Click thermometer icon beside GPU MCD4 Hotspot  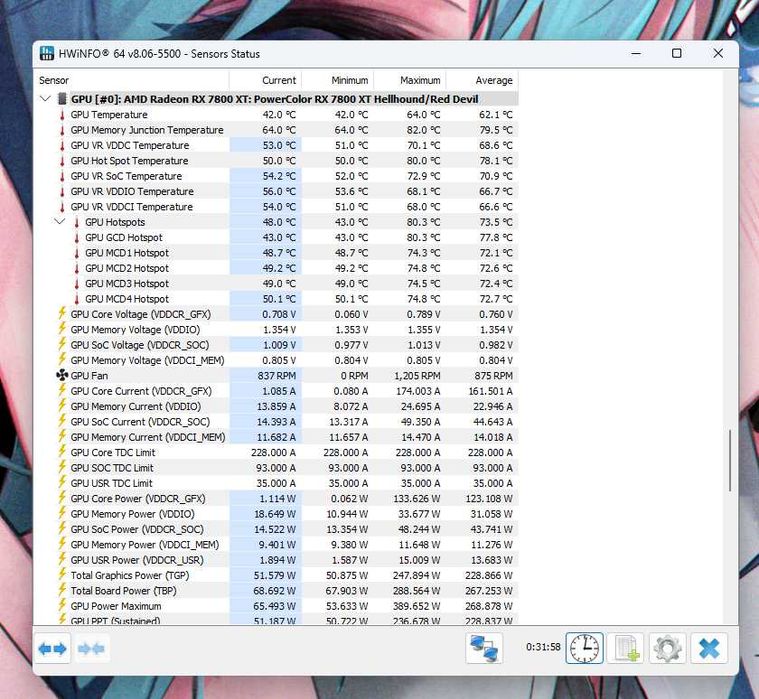(x=76, y=299)
